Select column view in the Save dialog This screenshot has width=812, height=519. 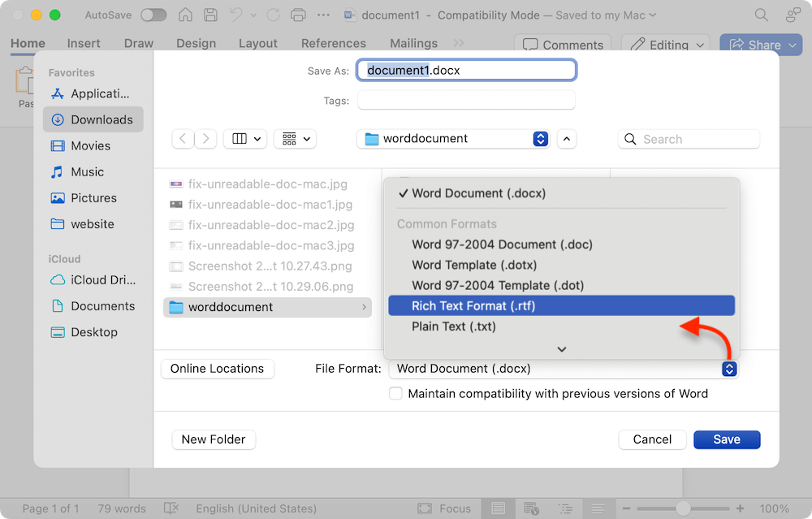point(240,138)
